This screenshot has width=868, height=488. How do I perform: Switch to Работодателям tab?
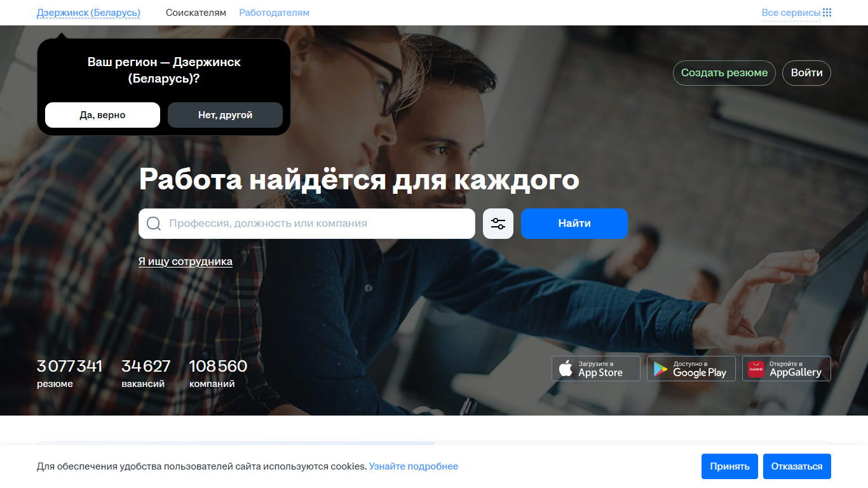(275, 13)
